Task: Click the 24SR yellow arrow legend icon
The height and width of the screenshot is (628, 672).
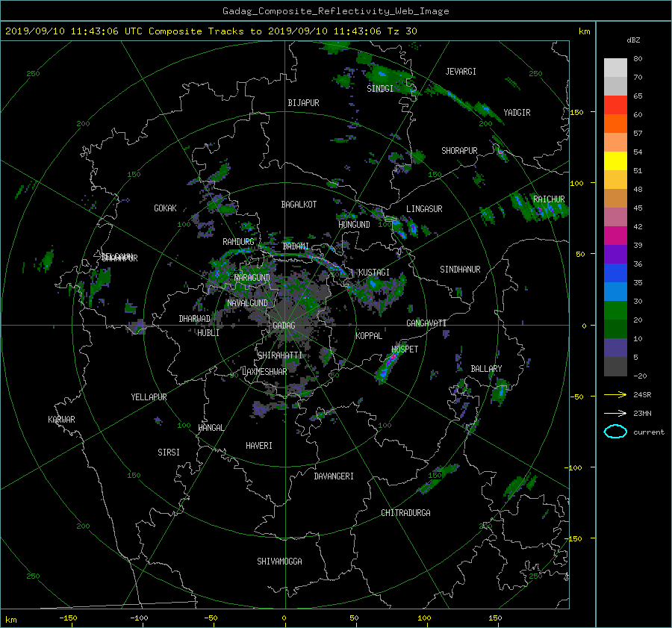Action: [x=615, y=394]
